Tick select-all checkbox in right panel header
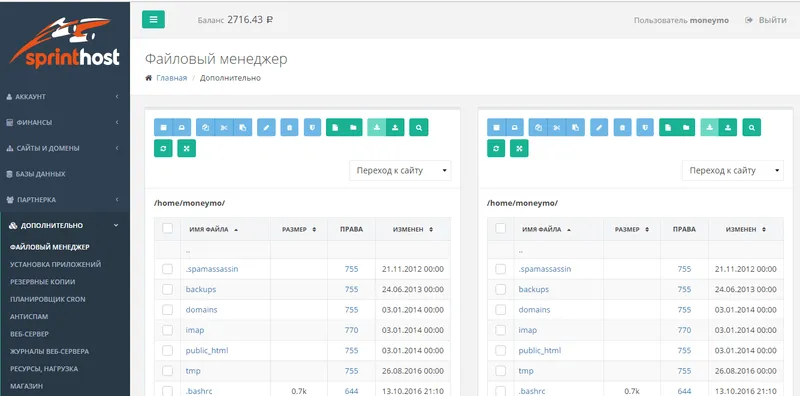The width and height of the screenshot is (800, 396). (x=501, y=228)
